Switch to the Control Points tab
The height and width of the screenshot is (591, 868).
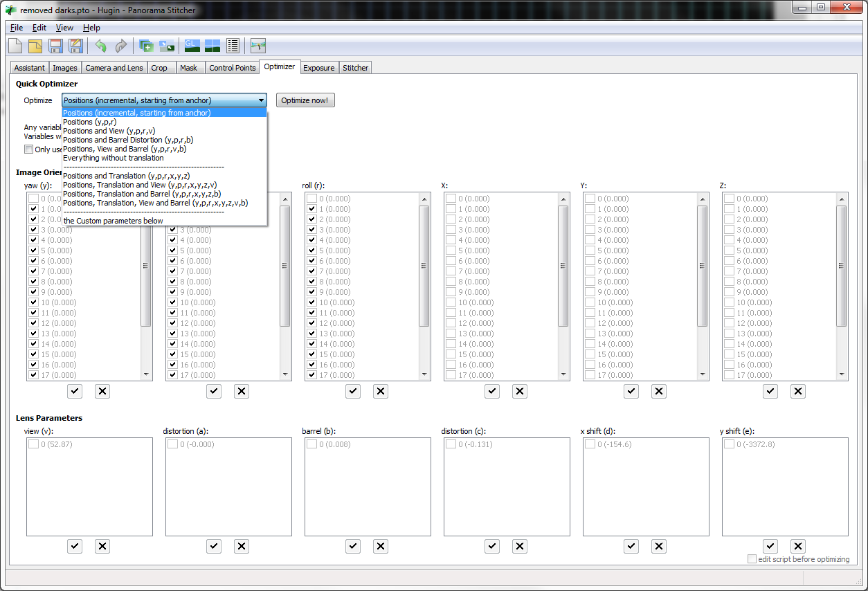tap(233, 68)
